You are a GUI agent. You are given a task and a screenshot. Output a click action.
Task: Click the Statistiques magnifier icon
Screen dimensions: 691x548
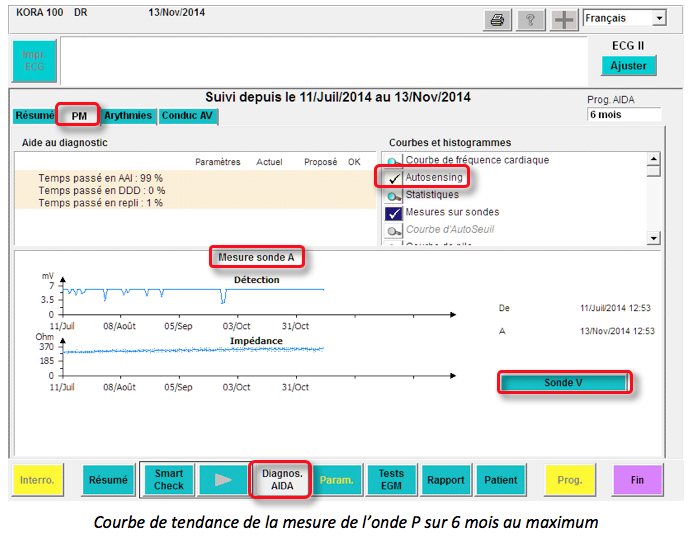[x=394, y=195]
